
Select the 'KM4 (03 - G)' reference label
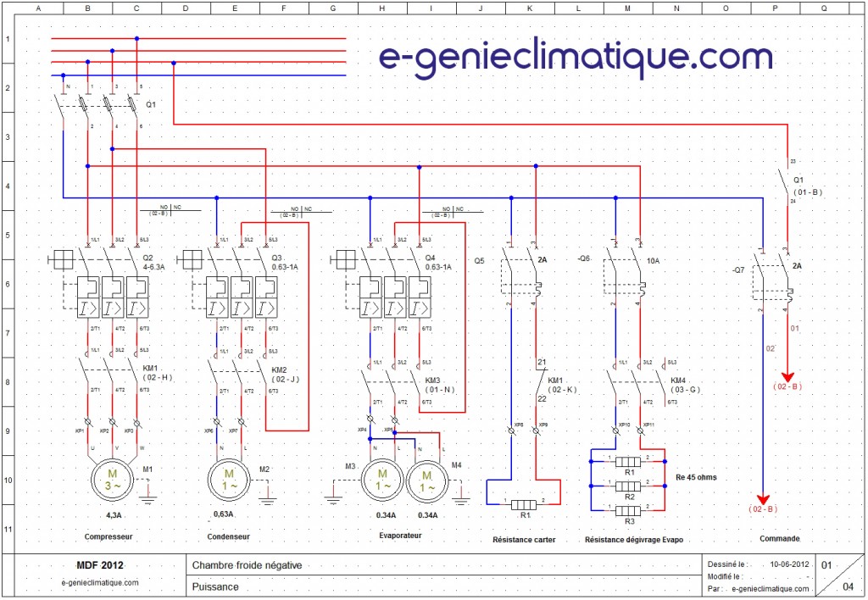coord(685,386)
